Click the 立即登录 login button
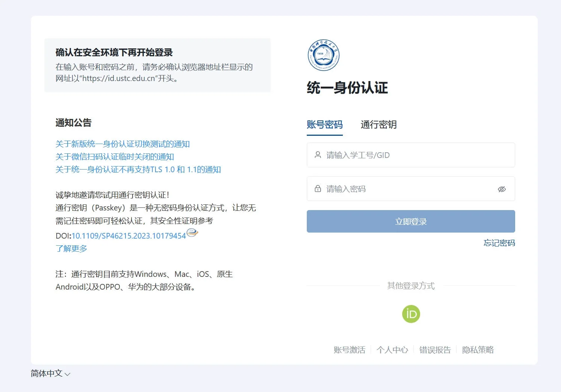561x392 pixels. (x=411, y=221)
